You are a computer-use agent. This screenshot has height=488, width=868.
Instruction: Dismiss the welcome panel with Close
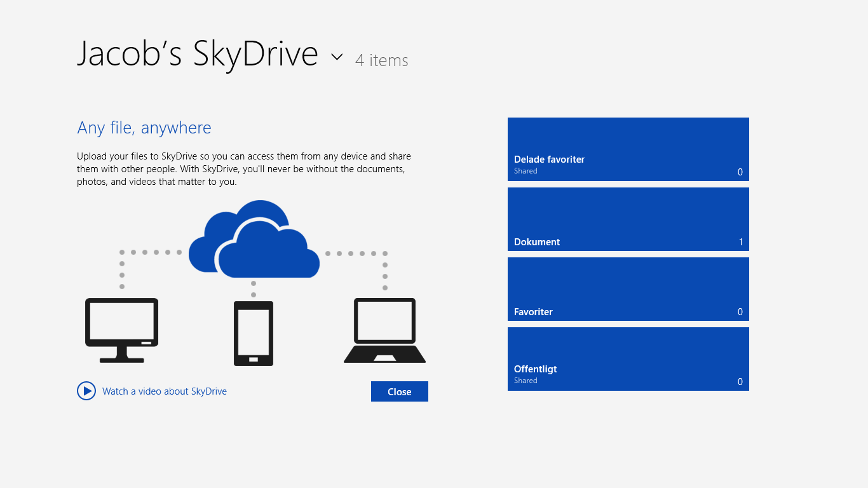tap(399, 391)
